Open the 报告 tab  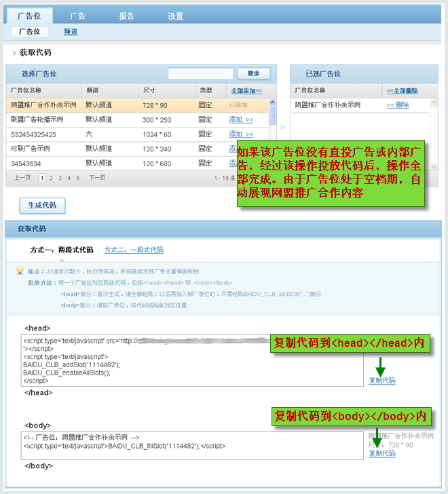[127, 16]
